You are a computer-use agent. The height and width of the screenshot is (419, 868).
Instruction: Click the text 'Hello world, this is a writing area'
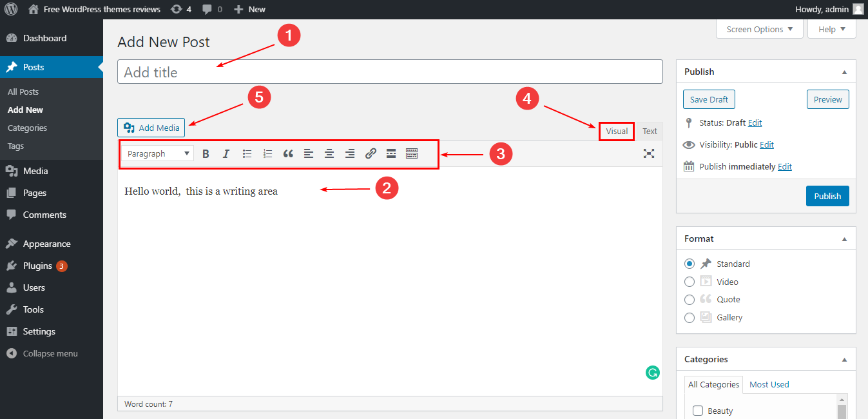(x=201, y=191)
